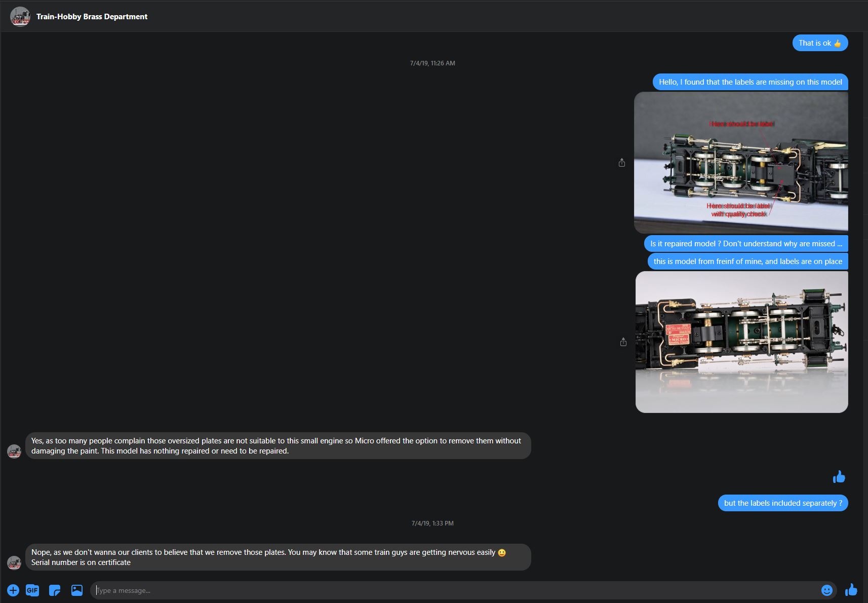This screenshot has height=603, width=868.
Task: Click the sender avatar beside 'Nope' message
Action: coord(14,562)
